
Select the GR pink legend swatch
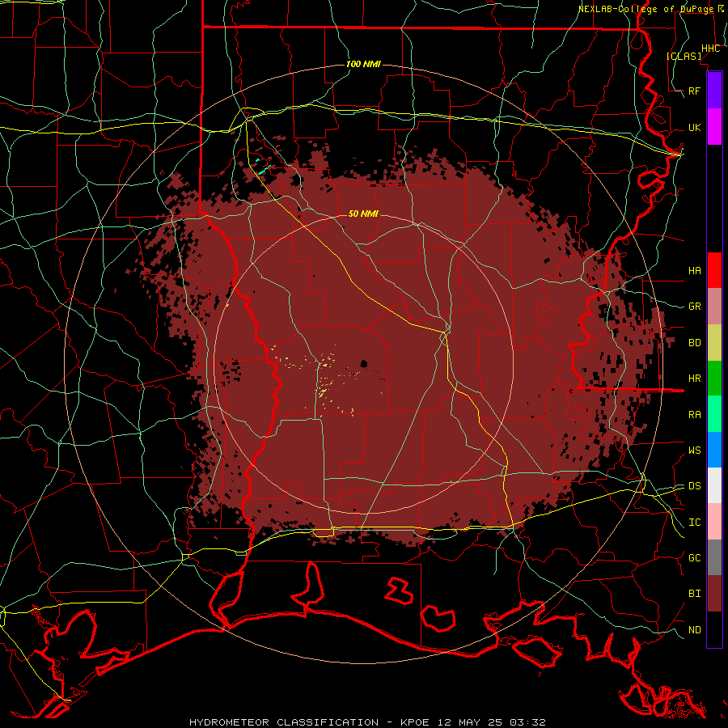coord(714,307)
